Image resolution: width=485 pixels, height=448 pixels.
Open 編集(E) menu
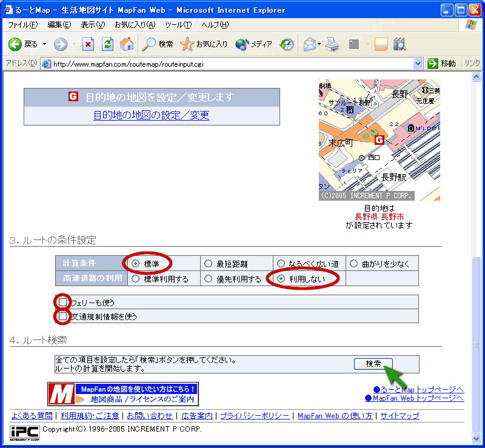(x=59, y=25)
